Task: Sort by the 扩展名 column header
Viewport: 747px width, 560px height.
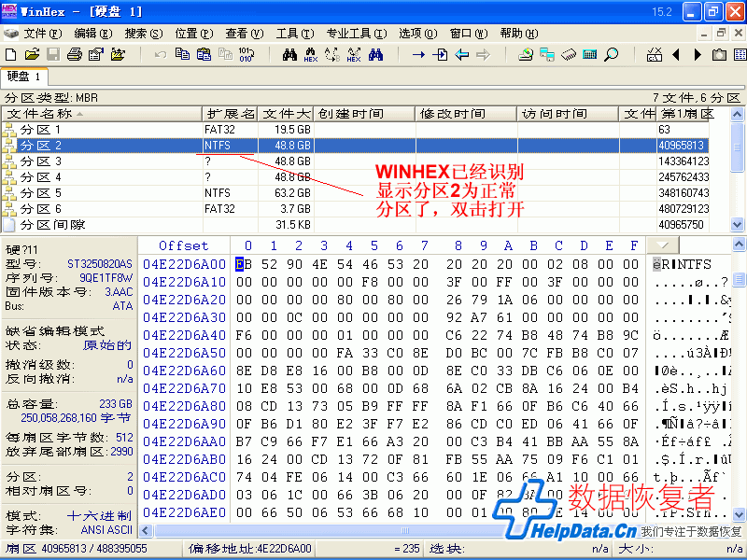Action: point(230,114)
